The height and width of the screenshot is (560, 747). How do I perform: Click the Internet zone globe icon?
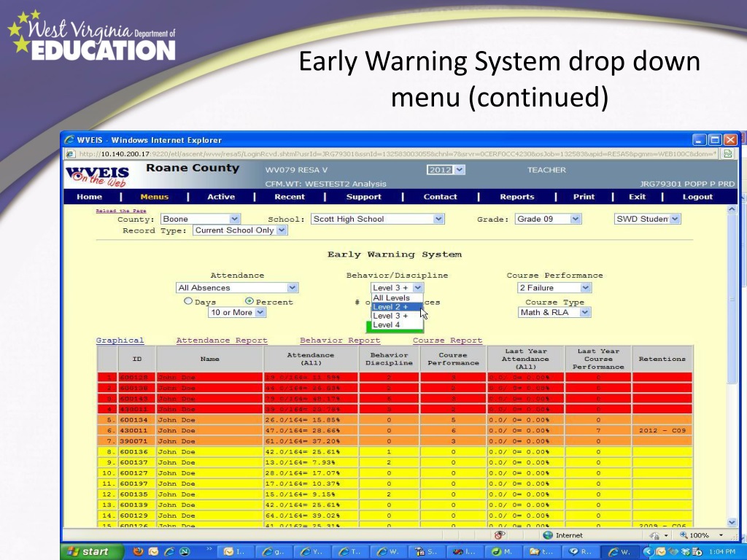tap(547, 535)
